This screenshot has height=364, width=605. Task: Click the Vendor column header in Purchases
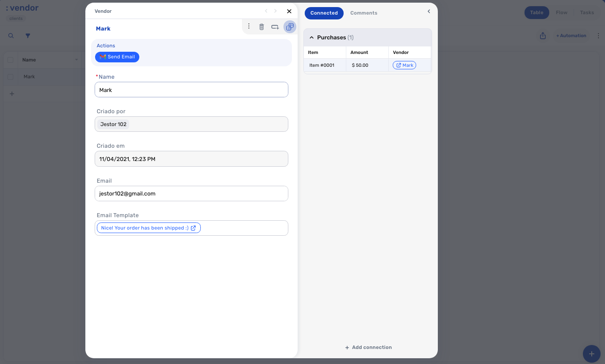[x=410, y=53]
